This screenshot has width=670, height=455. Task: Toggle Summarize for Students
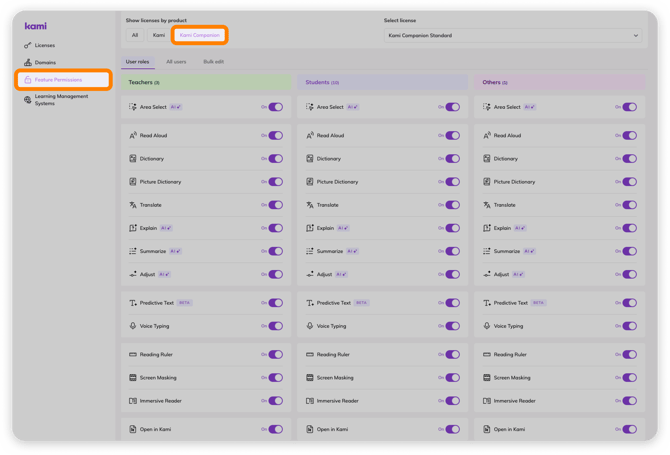click(453, 251)
